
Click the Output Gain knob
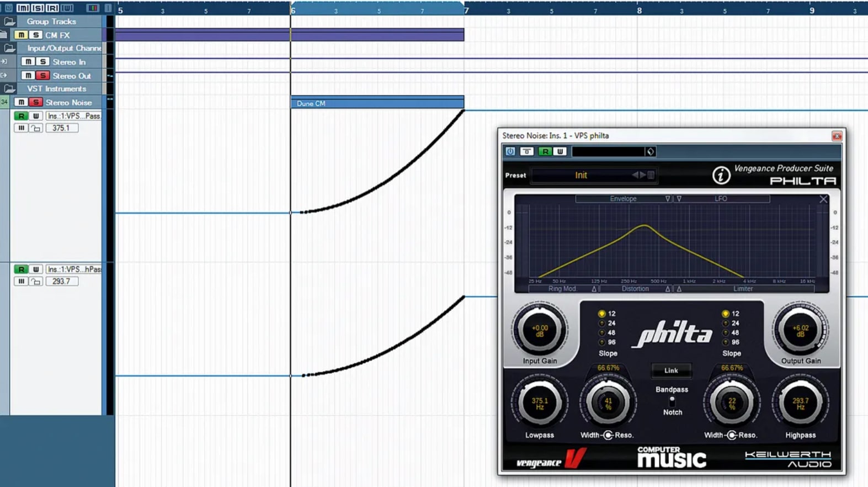click(x=800, y=330)
